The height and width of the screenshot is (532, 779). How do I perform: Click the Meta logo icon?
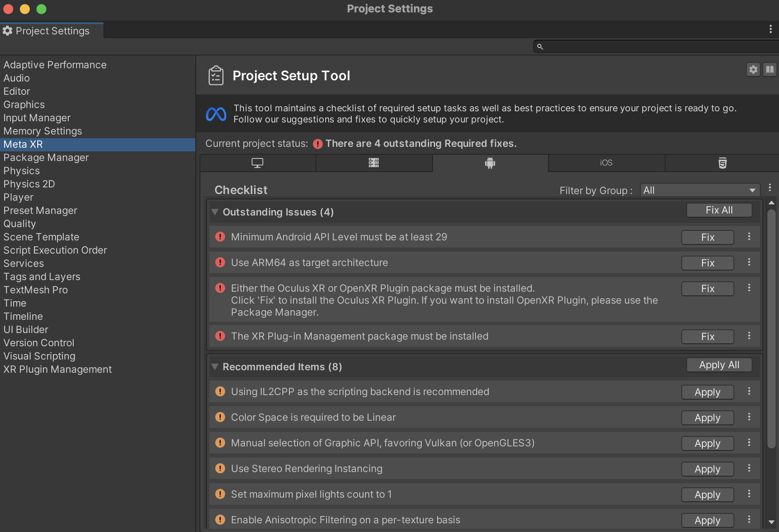click(216, 114)
